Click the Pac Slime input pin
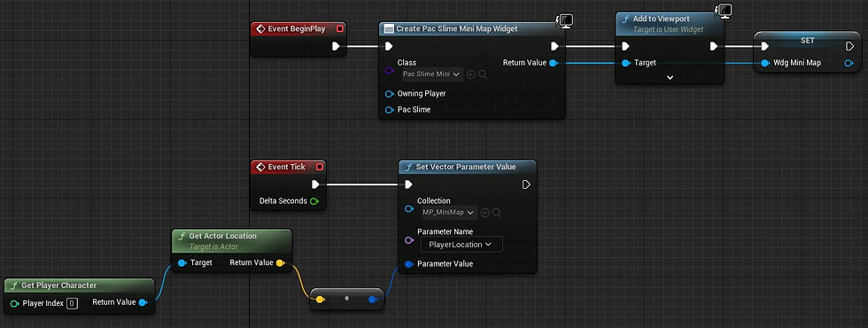Screen dimensions: 868x328 tap(390, 109)
